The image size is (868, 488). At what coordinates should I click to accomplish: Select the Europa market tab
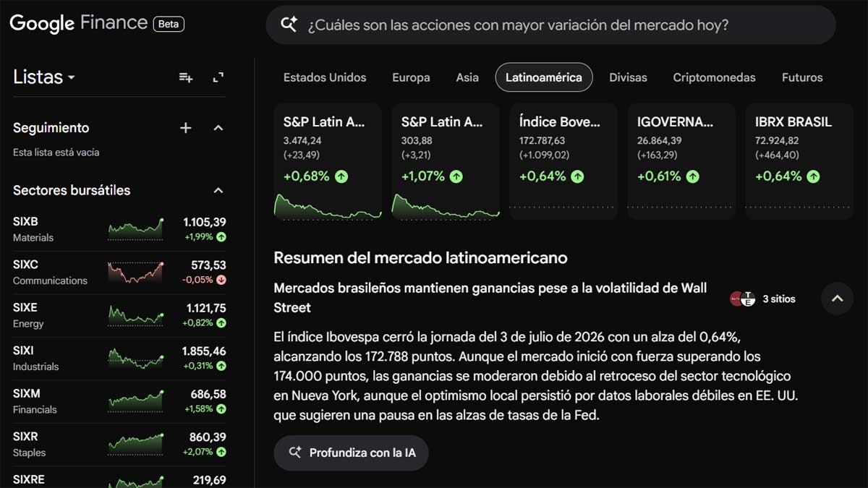point(411,77)
